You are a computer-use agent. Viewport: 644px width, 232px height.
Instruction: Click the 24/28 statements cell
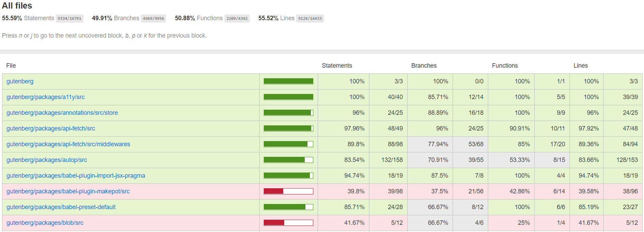pos(388,207)
